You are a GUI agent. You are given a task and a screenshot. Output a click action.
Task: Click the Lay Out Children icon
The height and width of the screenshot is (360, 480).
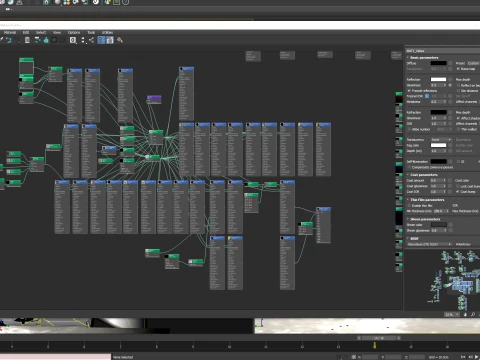pyautogui.click(x=91, y=40)
